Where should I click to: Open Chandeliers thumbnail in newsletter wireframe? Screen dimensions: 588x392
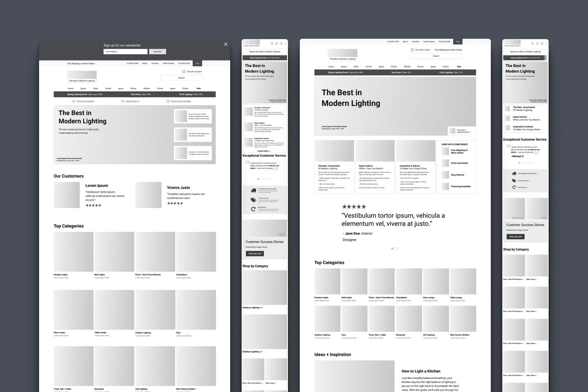[196, 252]
